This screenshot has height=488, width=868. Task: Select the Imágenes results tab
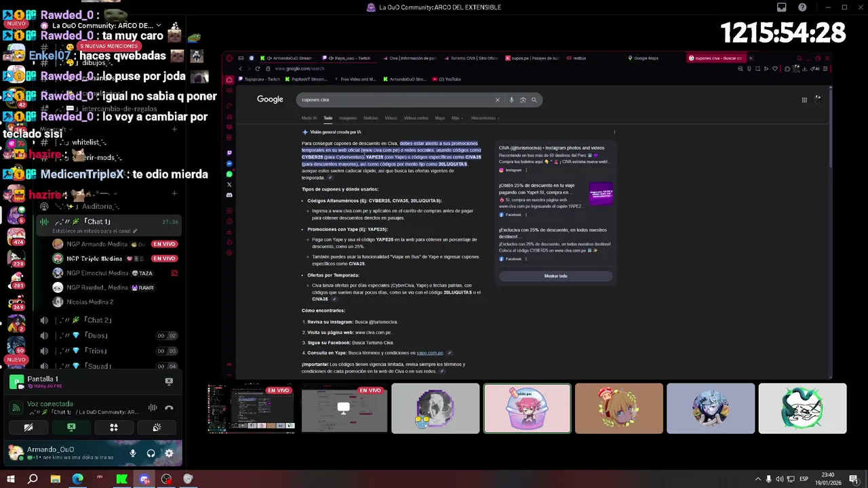(x=348, y=118)
